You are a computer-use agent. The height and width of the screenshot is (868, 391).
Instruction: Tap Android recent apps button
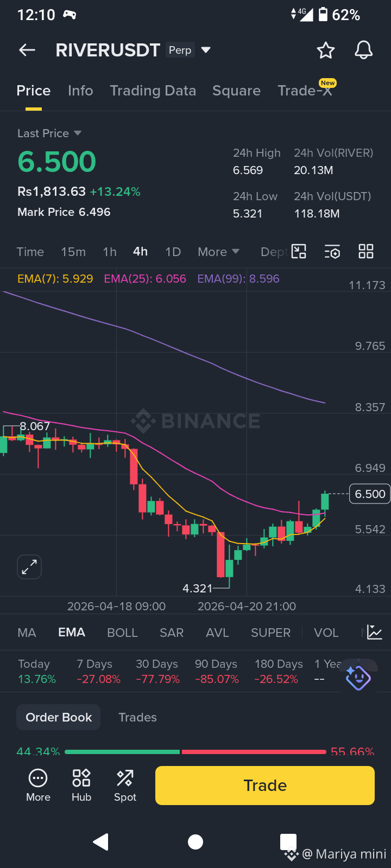[288, 842]
